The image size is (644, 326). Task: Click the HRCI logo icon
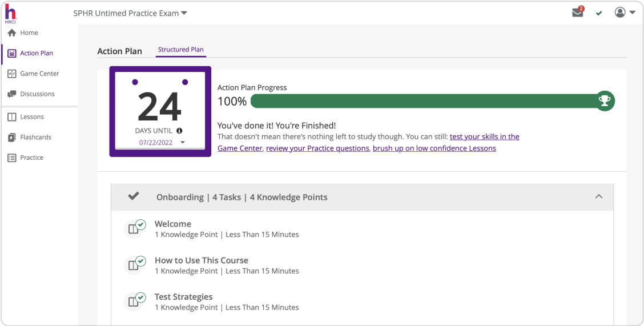[x=10, y=13]
